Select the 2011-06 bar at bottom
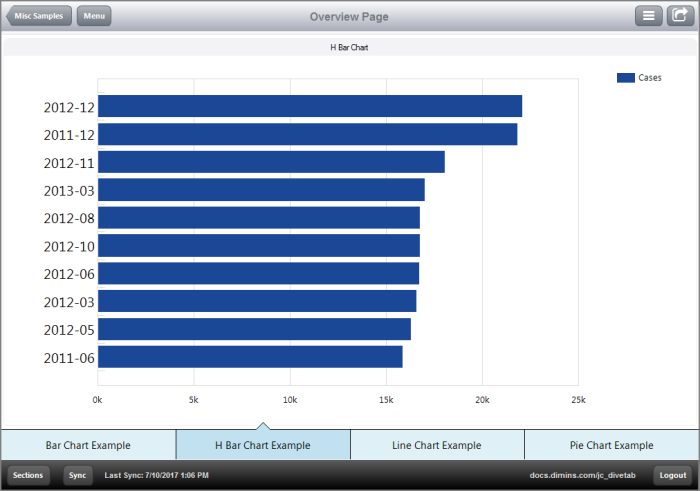The width and height of the screenshot is (700, 491). tap(250, 357)
